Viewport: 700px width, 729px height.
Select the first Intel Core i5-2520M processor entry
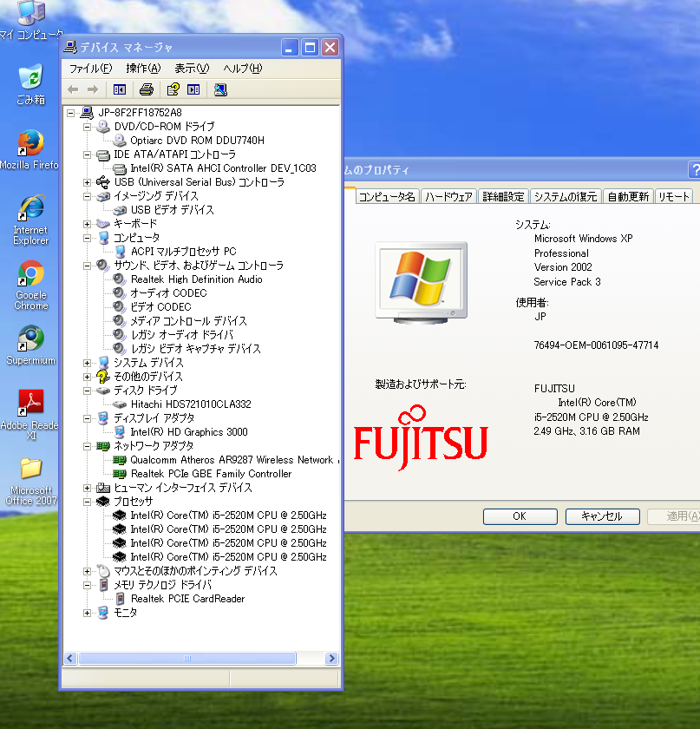228,516
